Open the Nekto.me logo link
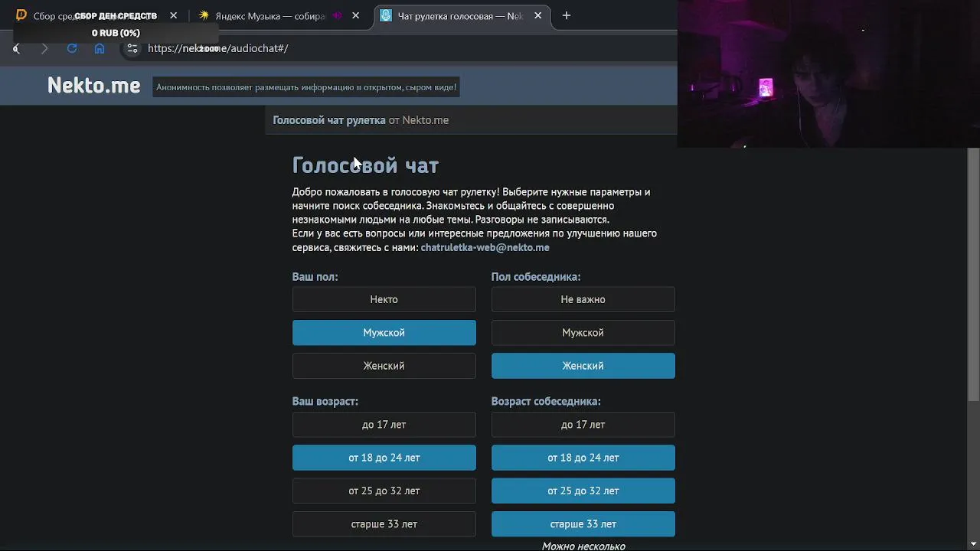This screenshot has width=980, height=551. [x=94, y=85]
